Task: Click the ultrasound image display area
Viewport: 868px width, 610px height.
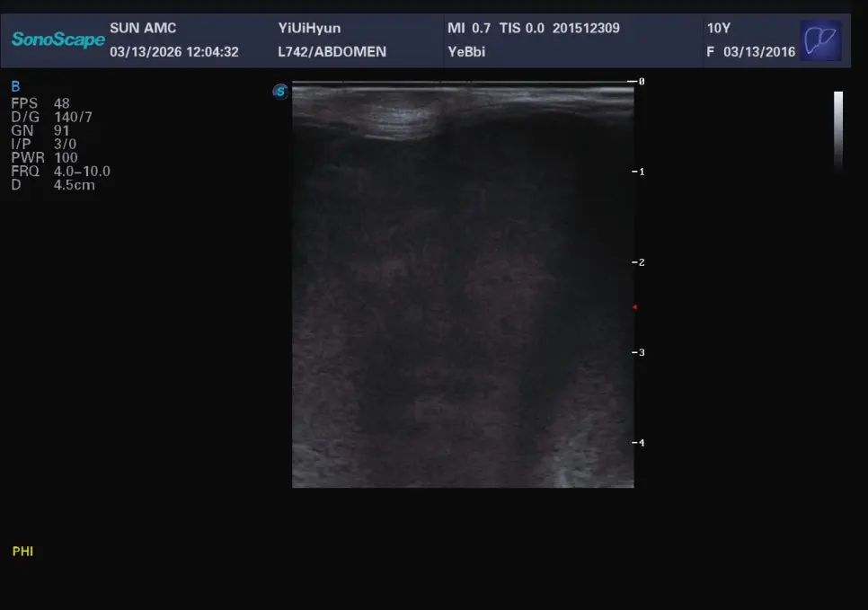Action: point(463,285)
